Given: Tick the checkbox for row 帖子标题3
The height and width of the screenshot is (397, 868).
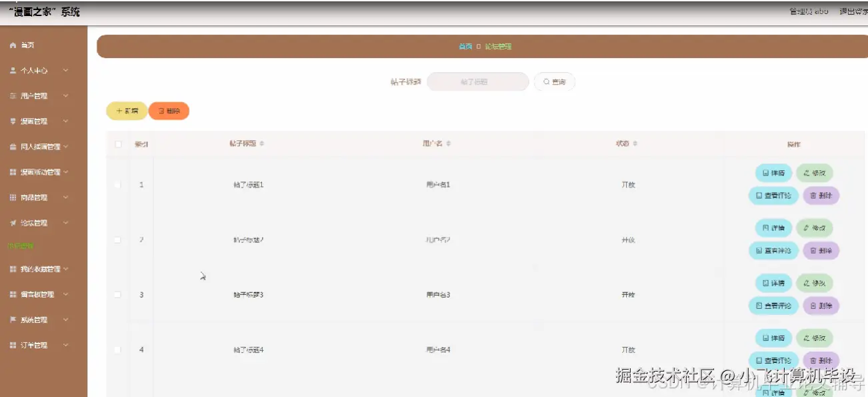Looking at the screenshot, I should click(118, 294).
